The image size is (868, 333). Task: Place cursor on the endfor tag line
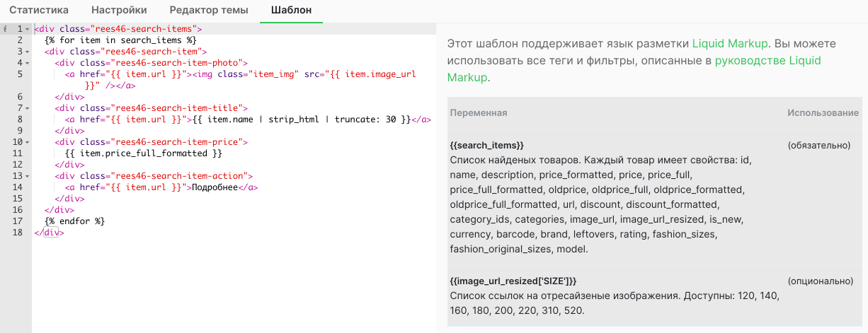coord(74,221)
